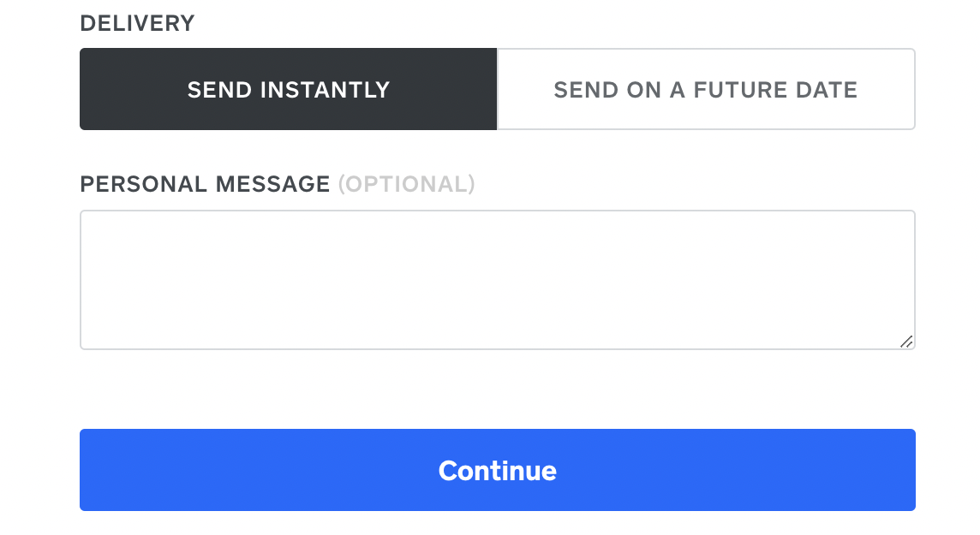Click the Delivery section label
This screenshot has width=980, height=535.
pos(137,23)
